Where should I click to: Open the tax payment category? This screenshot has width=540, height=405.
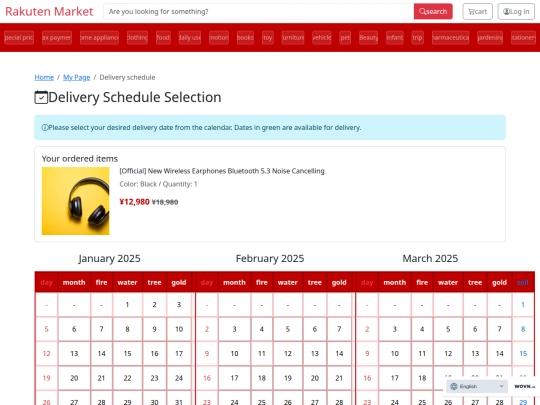click(57, 38)
